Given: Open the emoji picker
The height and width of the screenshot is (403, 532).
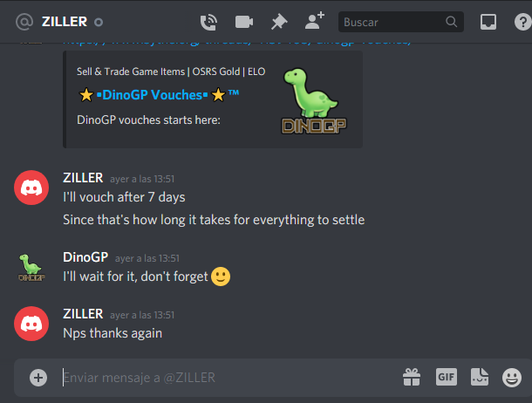Looking at the screenshot, I should pyautogui.click(x=512, y=377).
